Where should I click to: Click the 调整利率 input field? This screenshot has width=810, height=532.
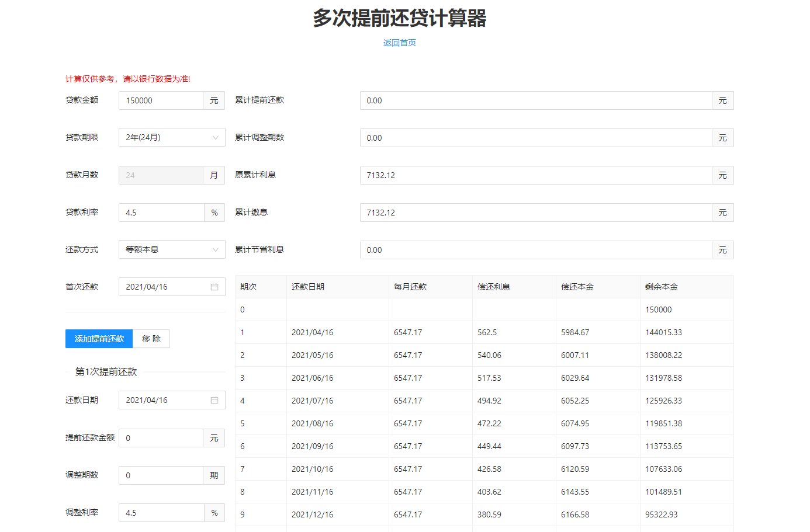[161, 513]
